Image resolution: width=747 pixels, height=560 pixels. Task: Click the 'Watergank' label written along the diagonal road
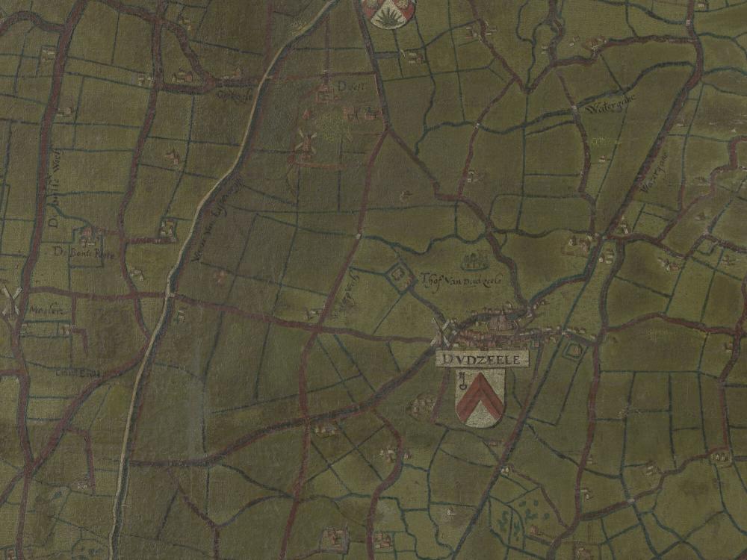click(x=654, y=173)
